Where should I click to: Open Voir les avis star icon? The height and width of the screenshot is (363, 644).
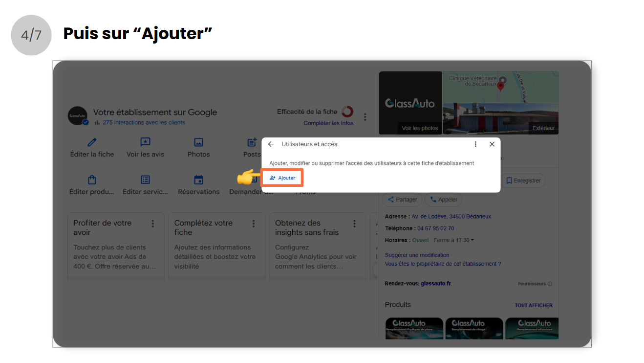pos(145,142)
